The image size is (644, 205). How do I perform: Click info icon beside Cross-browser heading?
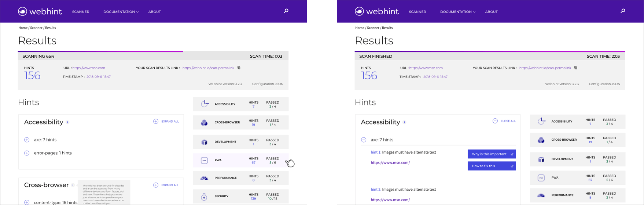[x=73, y=185]
